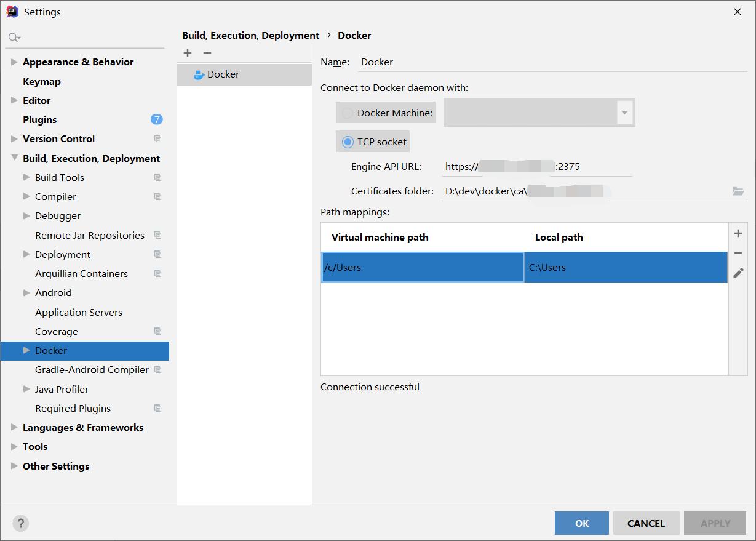This screenshot has height=541, width=756.
Task: Remove the selected path mapping
Action: coord(738,254)
